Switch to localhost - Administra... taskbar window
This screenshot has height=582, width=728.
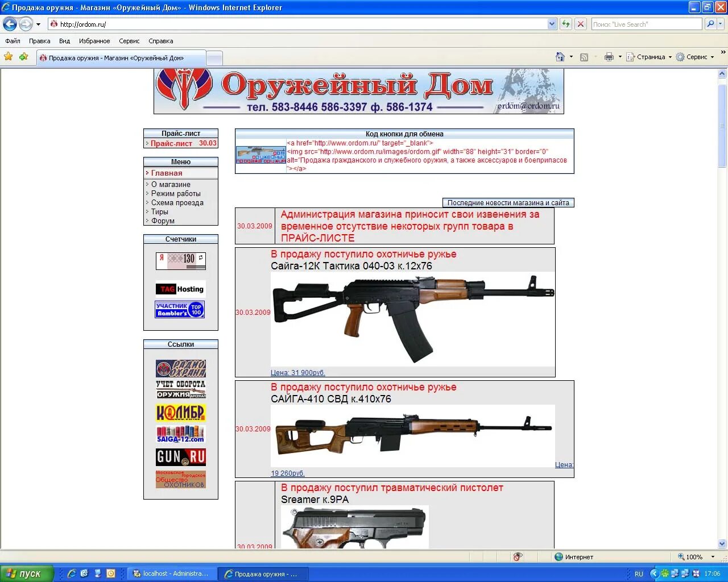coord(171,573)
